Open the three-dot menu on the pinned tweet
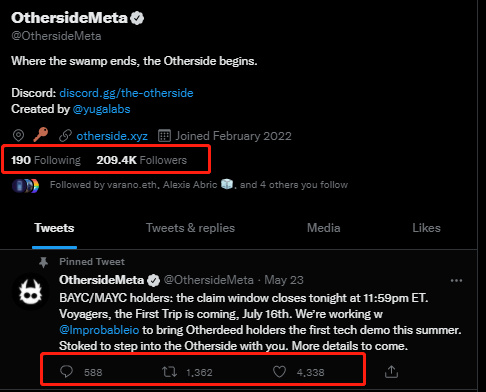Image resolution: width=486 pixels, height=392 pixels. point(456,281)
